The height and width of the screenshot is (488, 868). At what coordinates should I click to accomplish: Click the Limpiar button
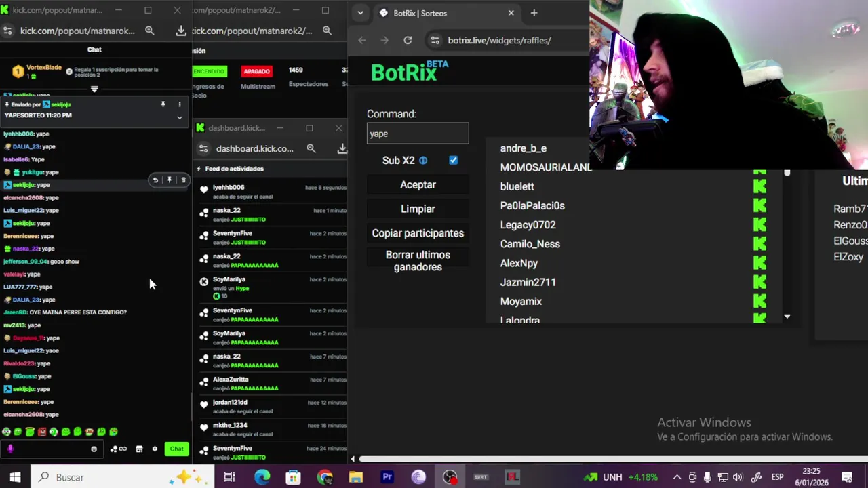pyautogui.click(x=418, y=209)
